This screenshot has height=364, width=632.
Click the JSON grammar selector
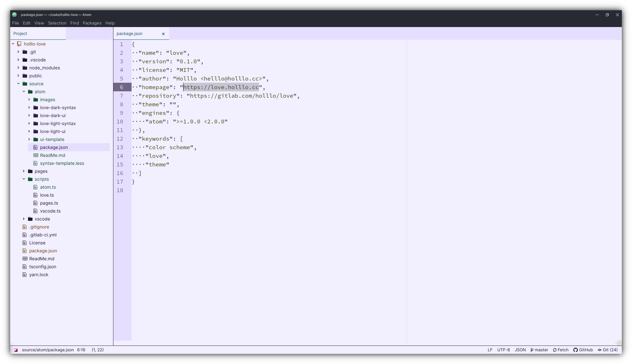pos(520,350)
